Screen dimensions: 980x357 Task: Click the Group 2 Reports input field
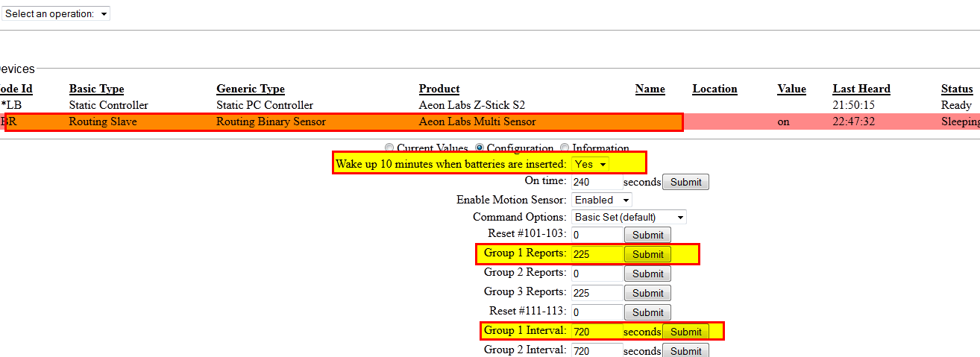[597, 274]
